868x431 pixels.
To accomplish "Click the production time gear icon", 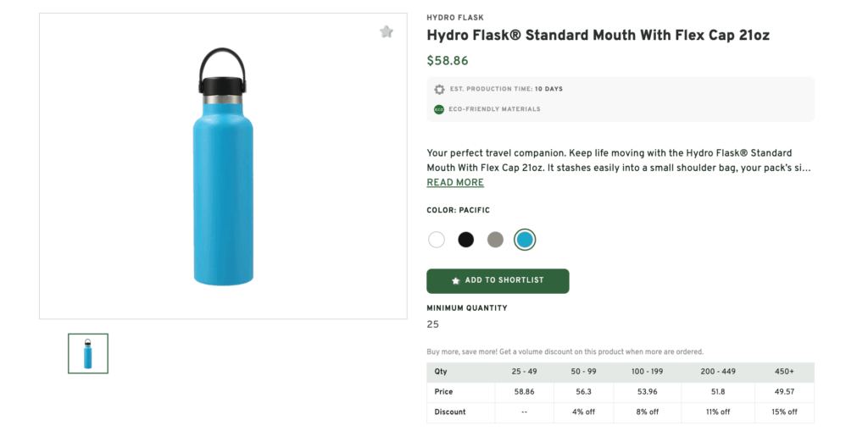I will tap(439, 89).
